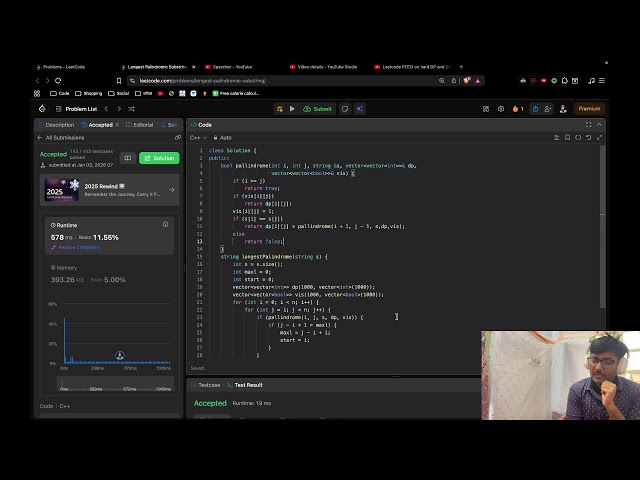This screenshot has height=480, width=640.
Task: Post a Solution with green button
Action: coord(159,158)
